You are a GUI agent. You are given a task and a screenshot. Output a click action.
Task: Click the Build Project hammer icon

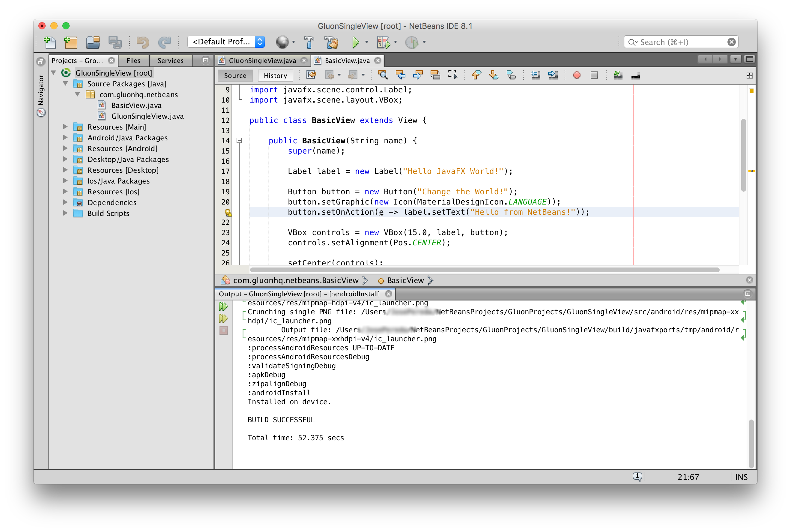coord(309,42)
